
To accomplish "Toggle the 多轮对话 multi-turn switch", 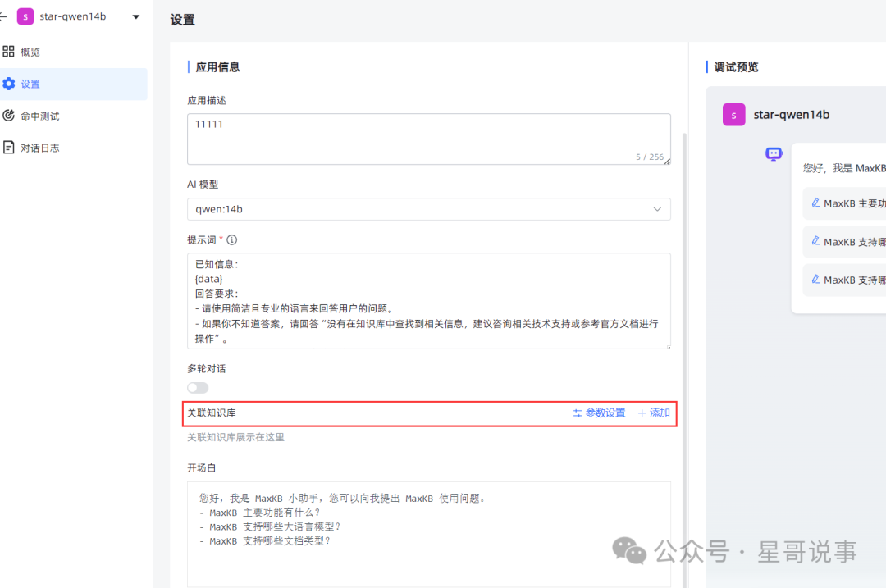I will coord(198,387).
